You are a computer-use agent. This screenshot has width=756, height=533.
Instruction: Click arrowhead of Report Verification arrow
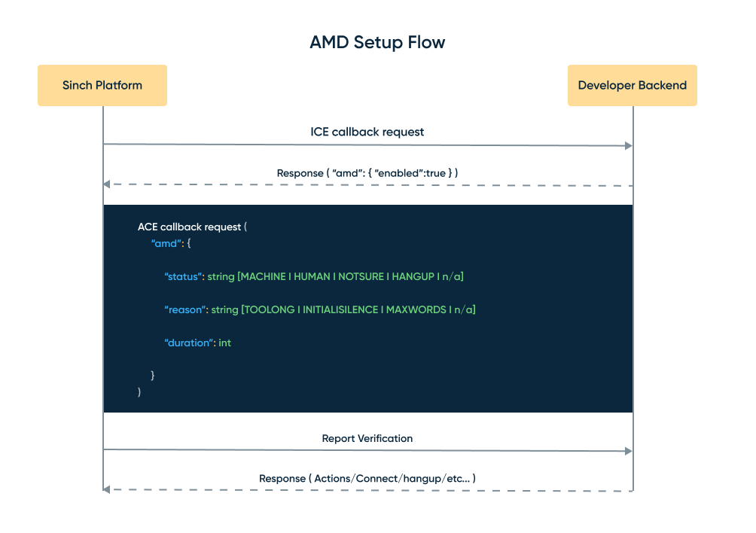point(628,450)
